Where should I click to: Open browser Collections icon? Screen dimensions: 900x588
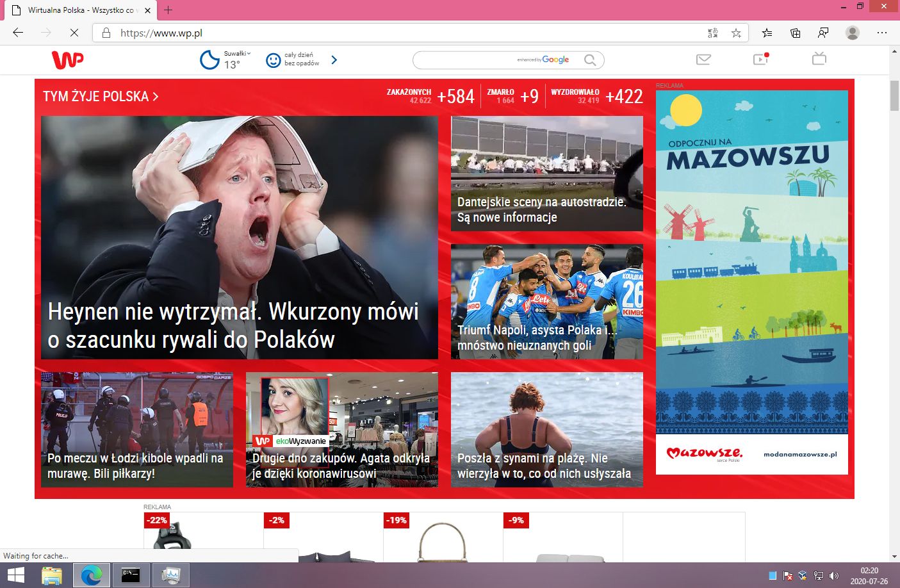795,33
